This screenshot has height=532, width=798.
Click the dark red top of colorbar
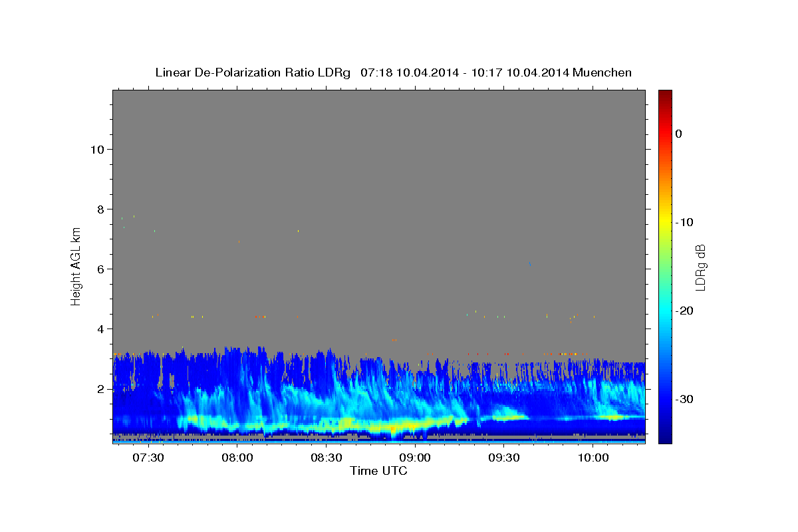pyautogui.click(x=665, y=94)
